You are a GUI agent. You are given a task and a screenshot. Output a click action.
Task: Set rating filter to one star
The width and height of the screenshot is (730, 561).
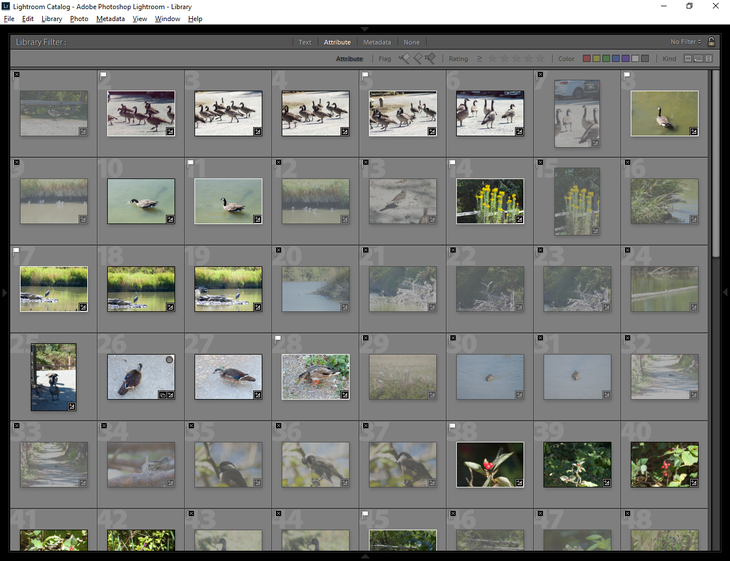(492, 59)
